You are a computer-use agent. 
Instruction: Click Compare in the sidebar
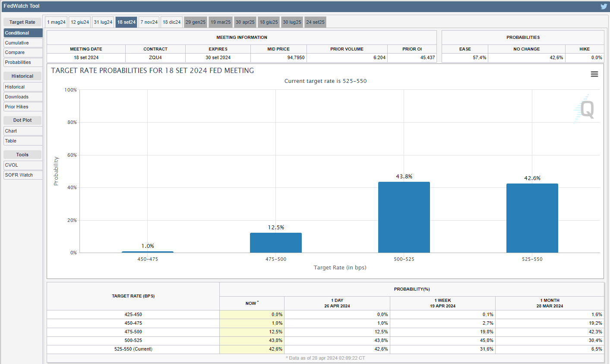click(x=23, y=52)
